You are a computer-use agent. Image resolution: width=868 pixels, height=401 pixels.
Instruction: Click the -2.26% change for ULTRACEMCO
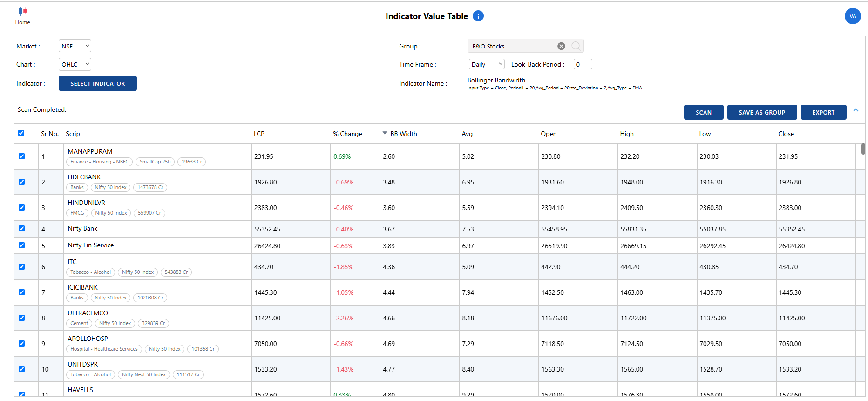click(x=344, y=318)
